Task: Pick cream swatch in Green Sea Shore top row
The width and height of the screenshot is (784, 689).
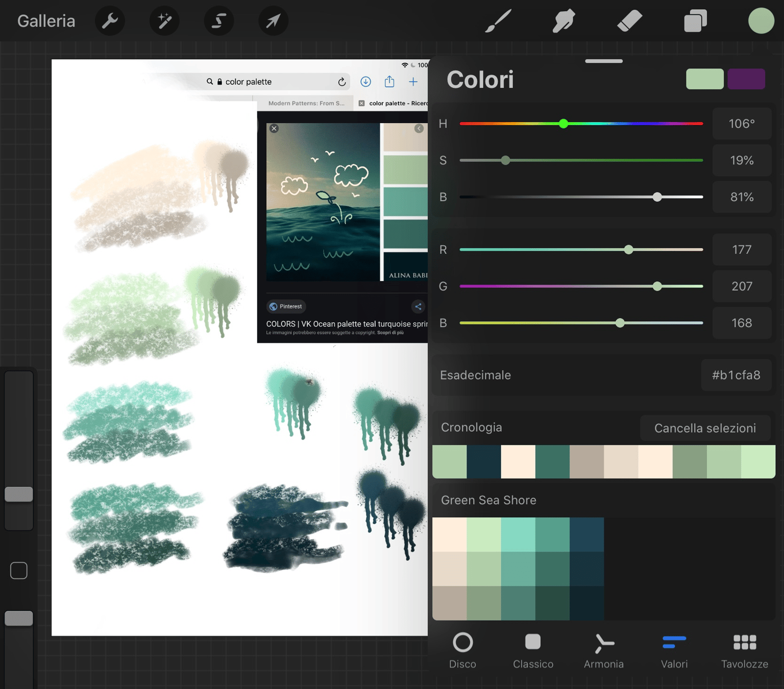Action: 450,535
